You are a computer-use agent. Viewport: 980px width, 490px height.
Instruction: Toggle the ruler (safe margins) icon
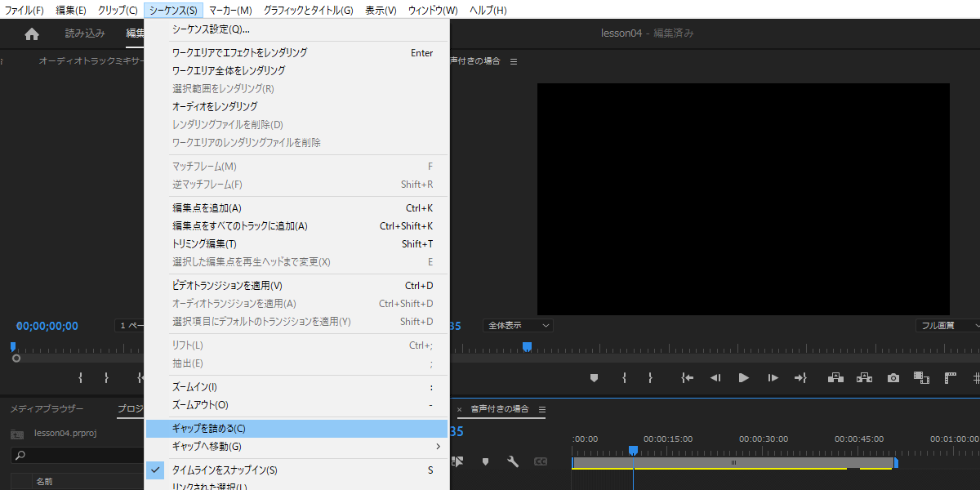(x=951, y=377)
